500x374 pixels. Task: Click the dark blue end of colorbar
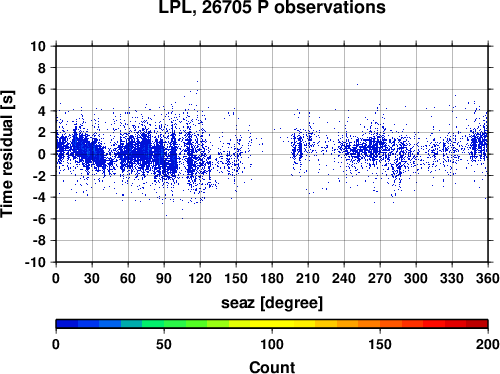[x=67, y=324]
